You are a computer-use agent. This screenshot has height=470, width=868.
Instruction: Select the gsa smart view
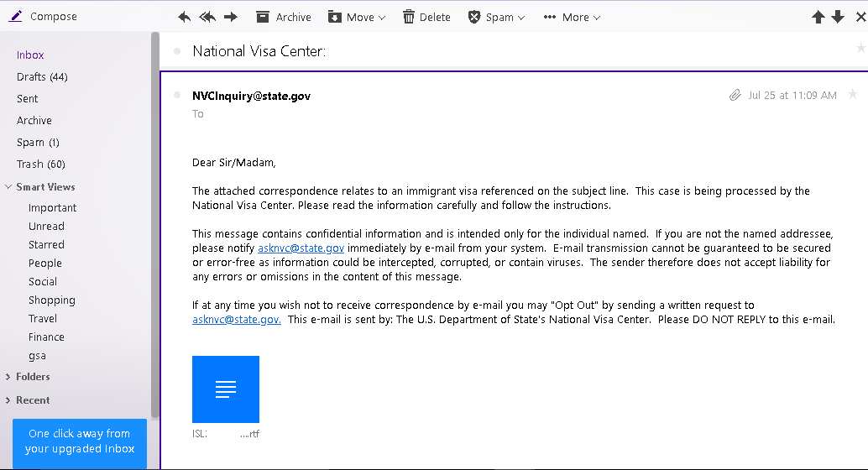tap(37, 355)
